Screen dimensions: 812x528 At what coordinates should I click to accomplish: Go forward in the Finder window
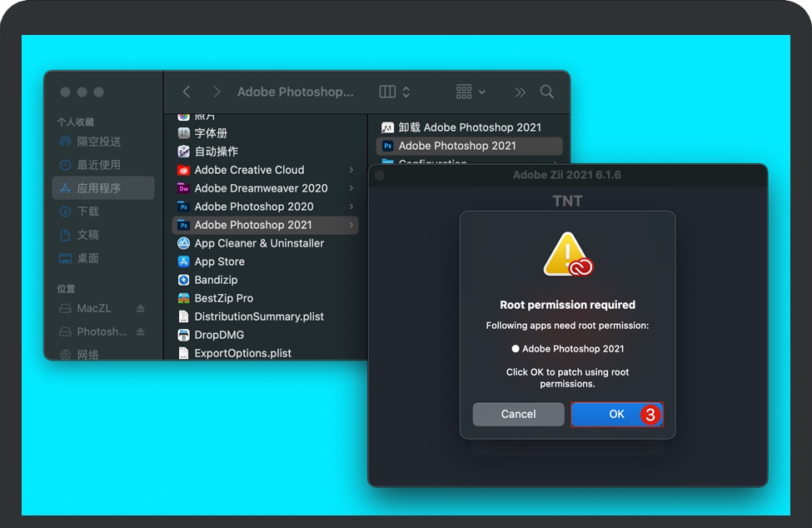click(217, 92)
